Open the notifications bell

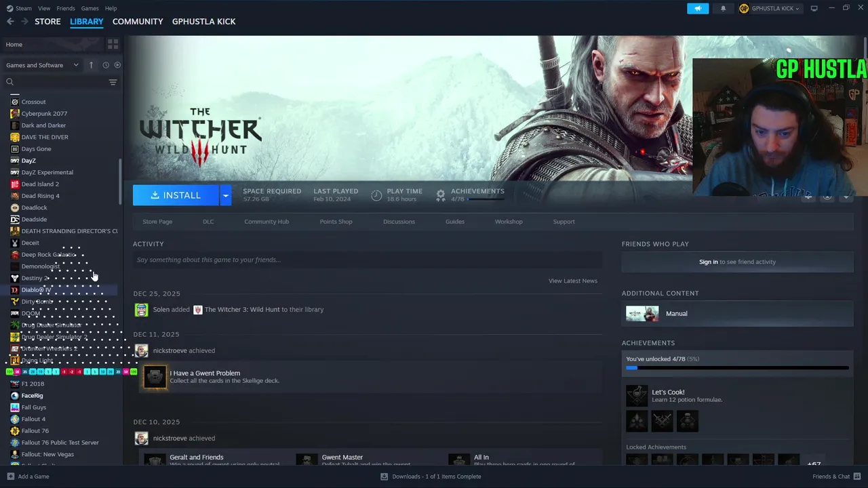click(x=723, y=8)
